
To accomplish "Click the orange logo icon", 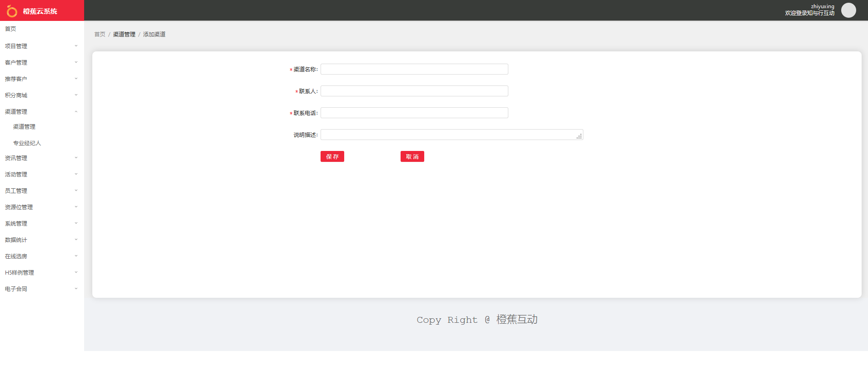I will tap(12, 11).
